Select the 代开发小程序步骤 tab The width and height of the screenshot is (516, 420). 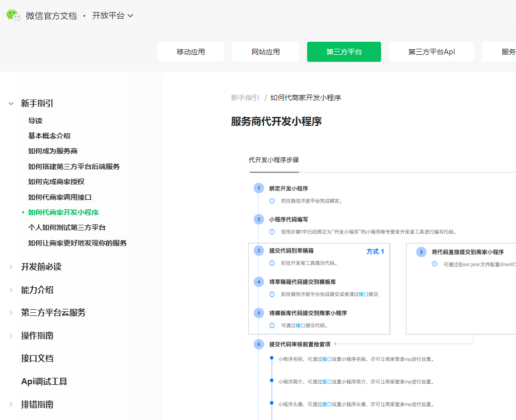pos(274,160)
